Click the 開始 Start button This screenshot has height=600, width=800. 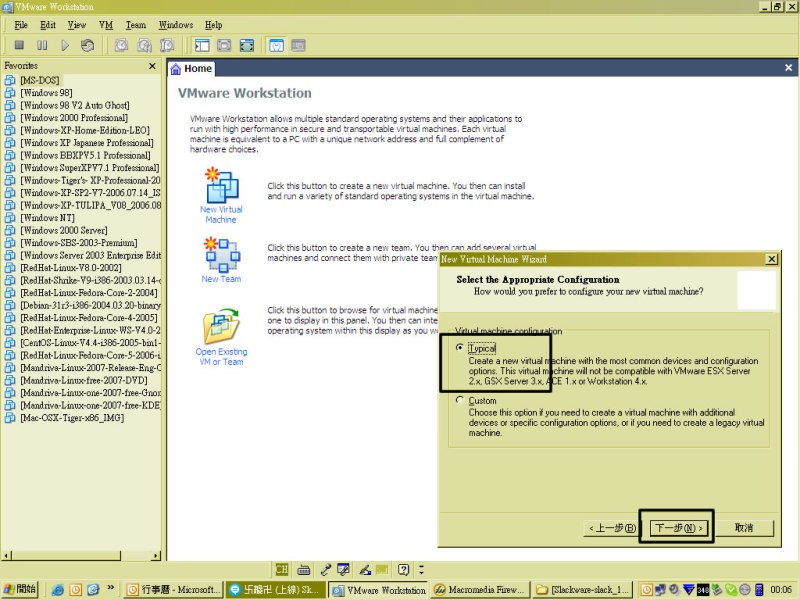click(x=19, y=589)
